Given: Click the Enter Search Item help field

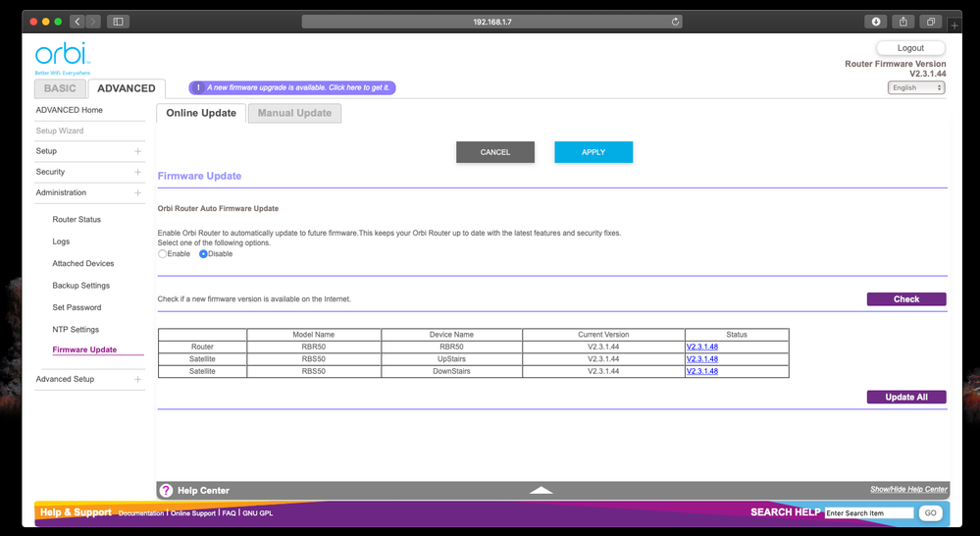Looking at the screenshot, I should click(x=868, y=512).
